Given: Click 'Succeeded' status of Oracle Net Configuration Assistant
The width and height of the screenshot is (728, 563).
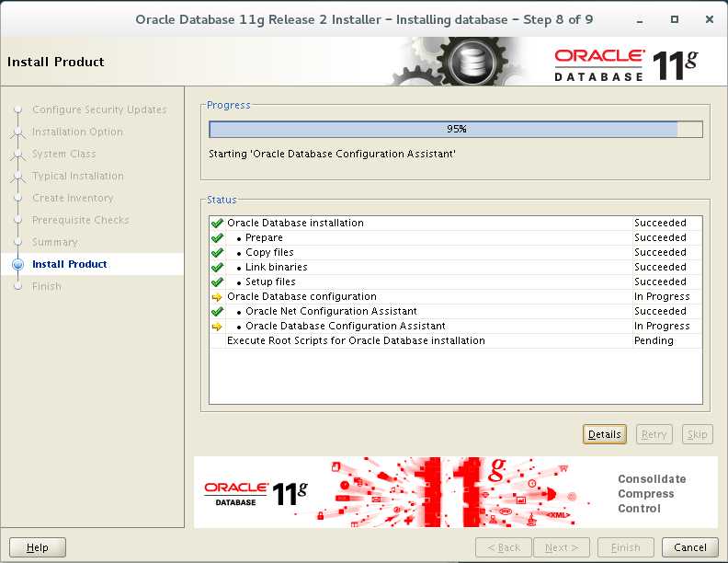Looking at the screenshot, I should tap(660, 311).
